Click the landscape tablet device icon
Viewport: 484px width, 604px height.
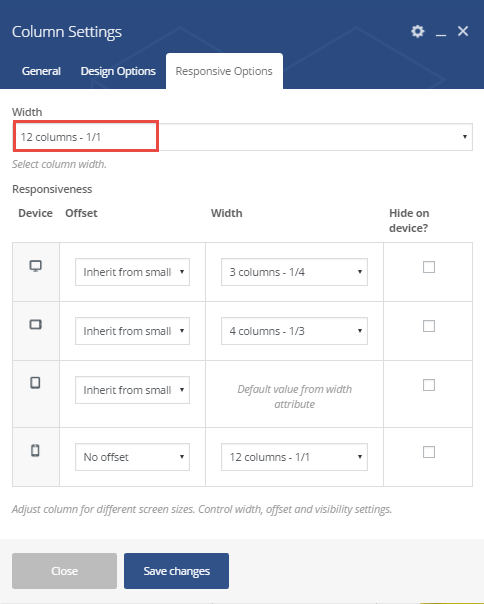(x=35, y=324)
